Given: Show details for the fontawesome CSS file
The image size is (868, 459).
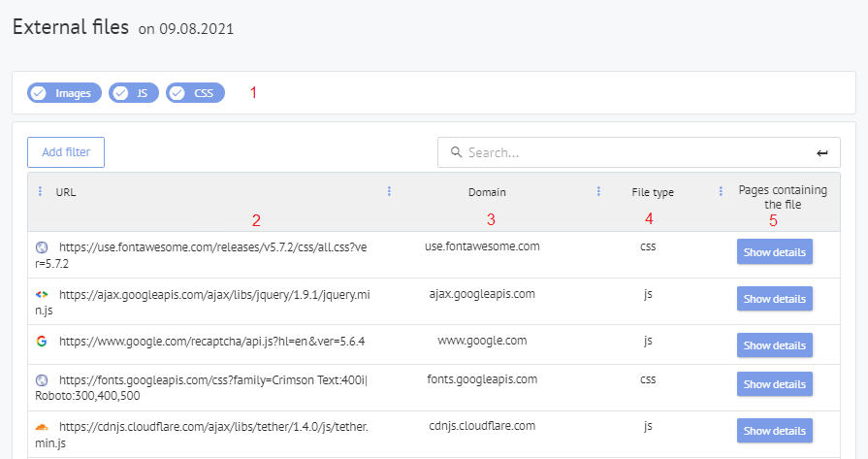Looking at the screenshot, I should click(774, 251).
